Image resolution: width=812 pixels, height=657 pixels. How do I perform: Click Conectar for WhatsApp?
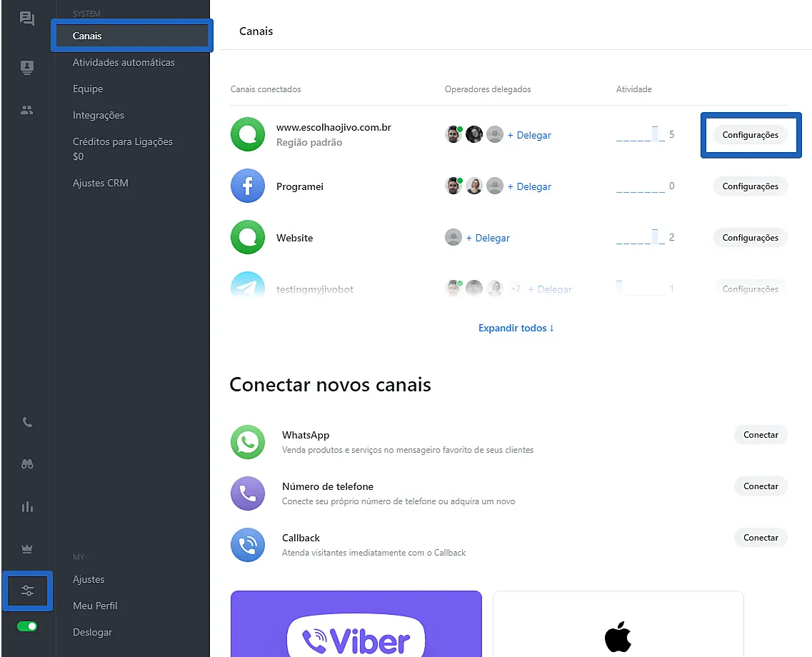pos(761,435)
